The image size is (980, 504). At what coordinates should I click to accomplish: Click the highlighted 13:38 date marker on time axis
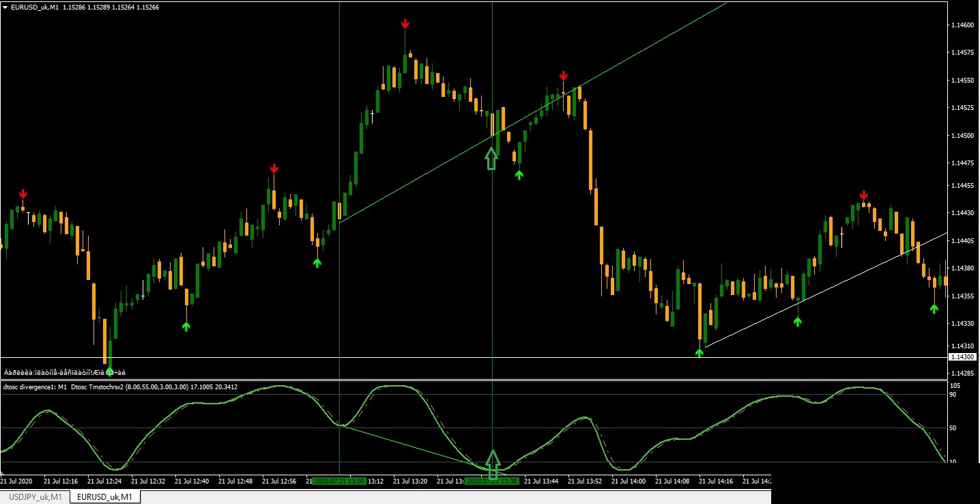(x=492, y=481)
